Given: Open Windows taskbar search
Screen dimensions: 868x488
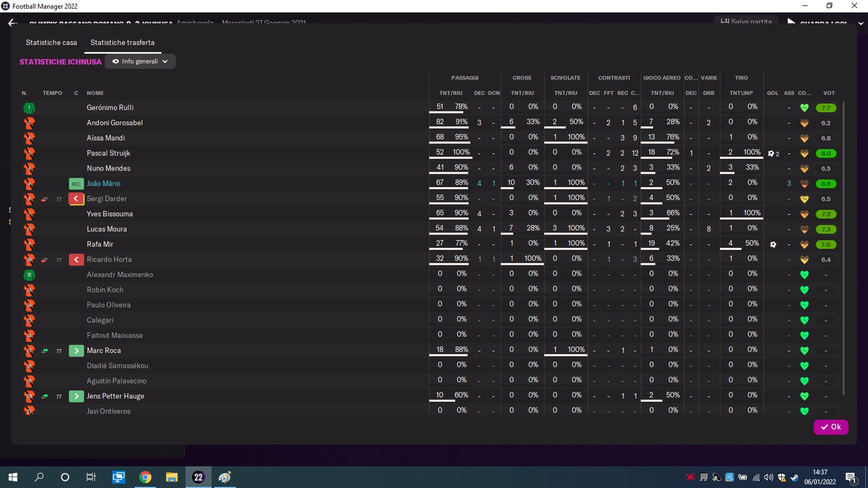Looking at the screenshot, I should pos(39,477).
